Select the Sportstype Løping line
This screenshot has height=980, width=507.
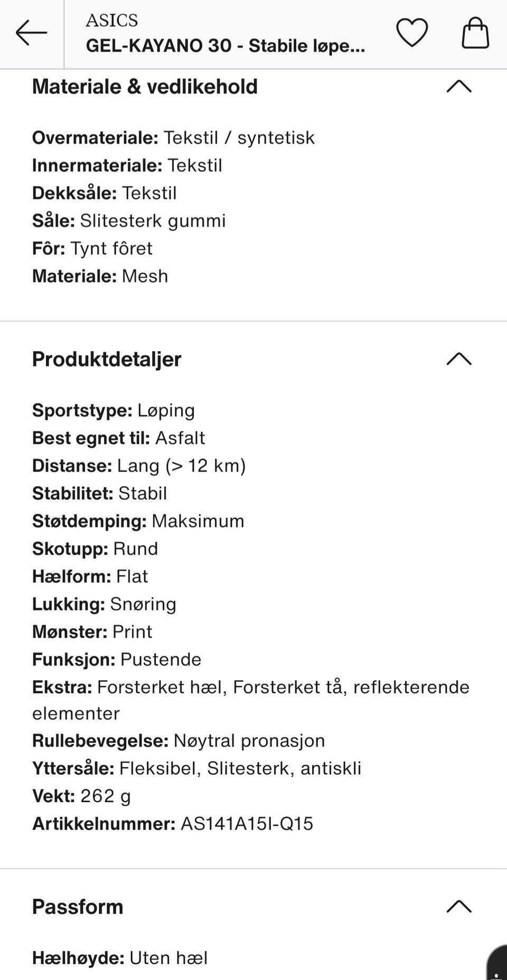[114, 410]
